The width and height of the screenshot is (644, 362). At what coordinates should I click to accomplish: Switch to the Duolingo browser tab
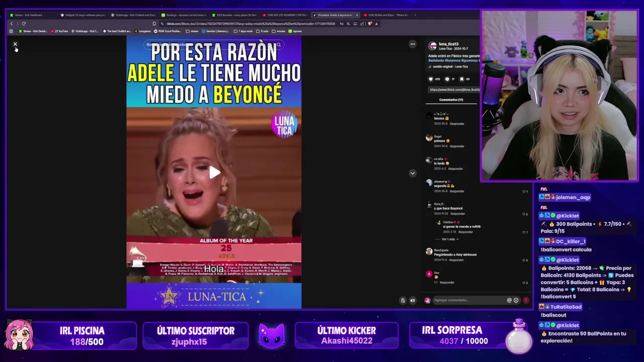coord(184,15)
